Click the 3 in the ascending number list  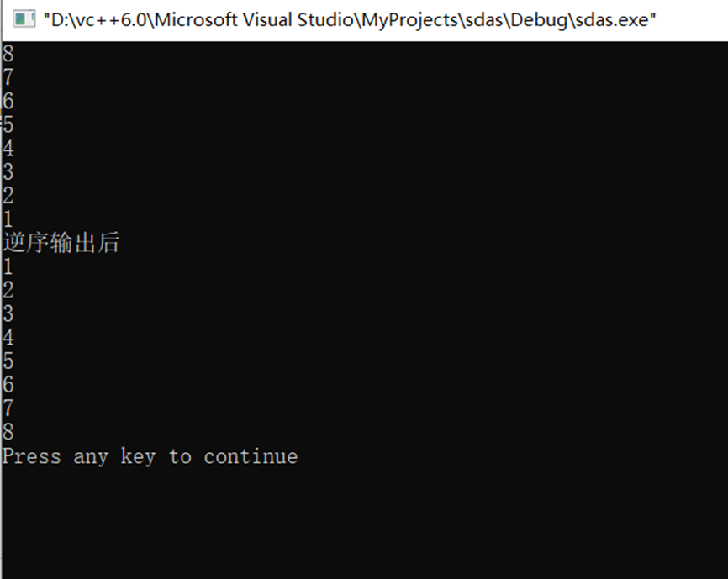coord(8,313)
